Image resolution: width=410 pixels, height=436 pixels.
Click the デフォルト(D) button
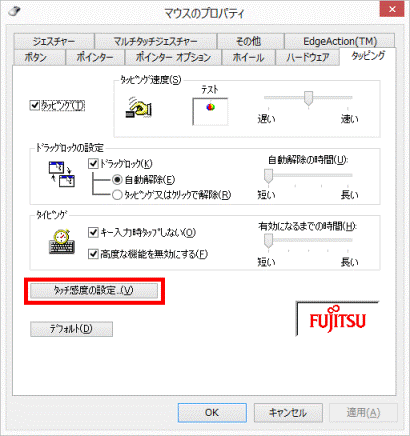pos(71,329)
